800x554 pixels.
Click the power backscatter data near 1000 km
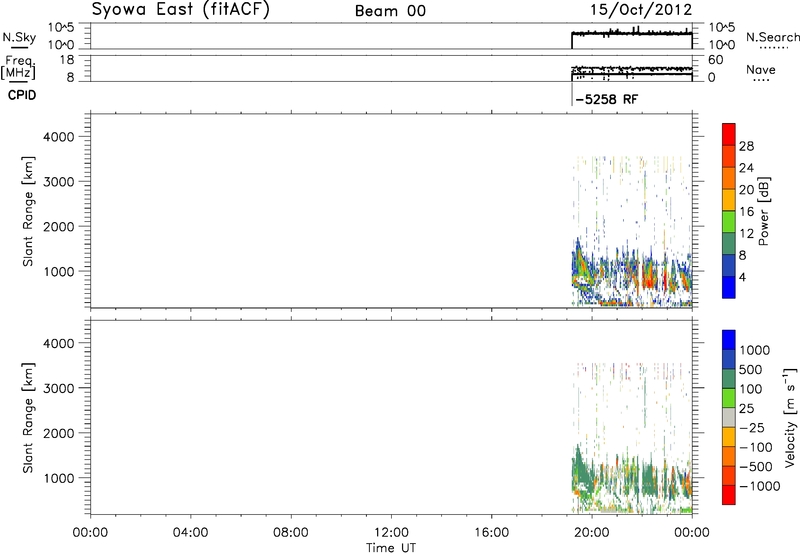click(633, 273)
